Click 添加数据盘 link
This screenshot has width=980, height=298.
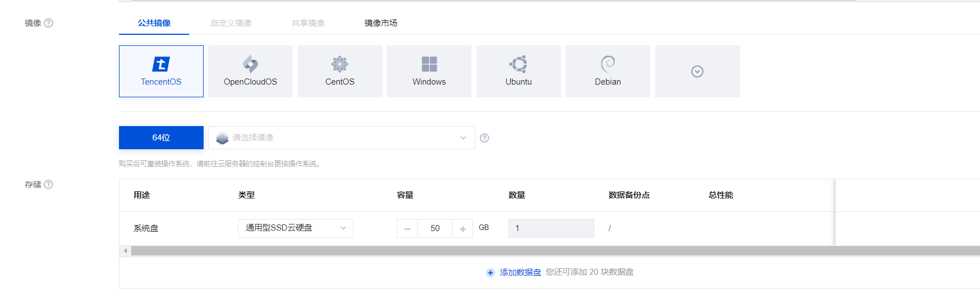520,273
